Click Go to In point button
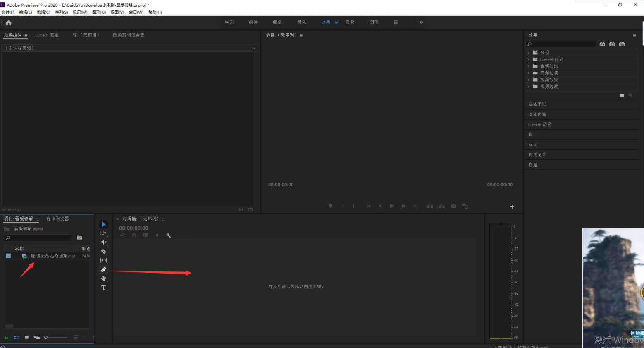The image size is (644, 348). coord(369,206)
